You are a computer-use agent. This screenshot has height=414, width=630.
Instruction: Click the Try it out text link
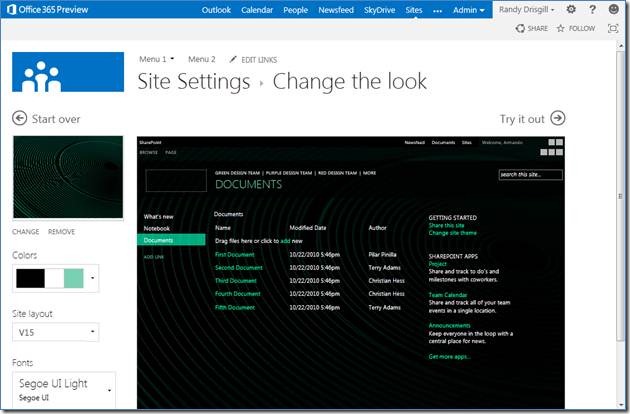click(522, 119)
